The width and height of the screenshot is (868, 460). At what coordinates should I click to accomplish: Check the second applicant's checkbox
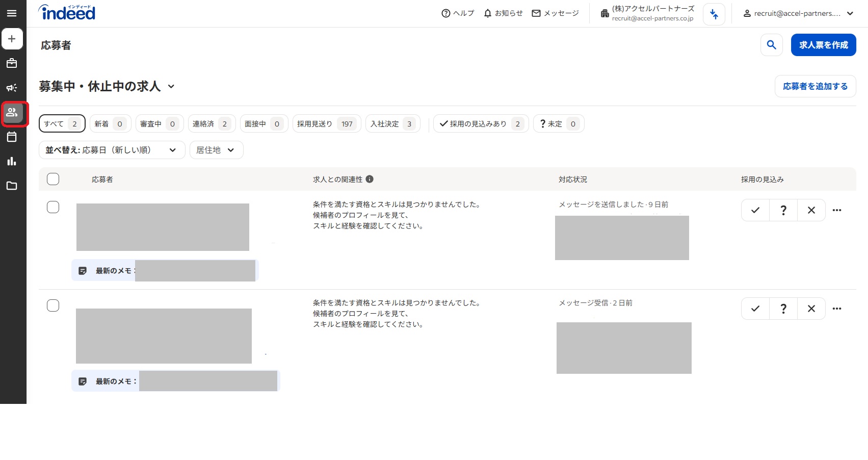point(53,305)
